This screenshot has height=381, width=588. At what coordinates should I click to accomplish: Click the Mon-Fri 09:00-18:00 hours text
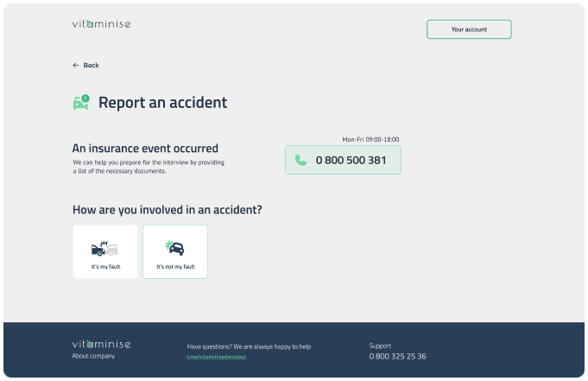pyautogui.click(x=370, y=139)
